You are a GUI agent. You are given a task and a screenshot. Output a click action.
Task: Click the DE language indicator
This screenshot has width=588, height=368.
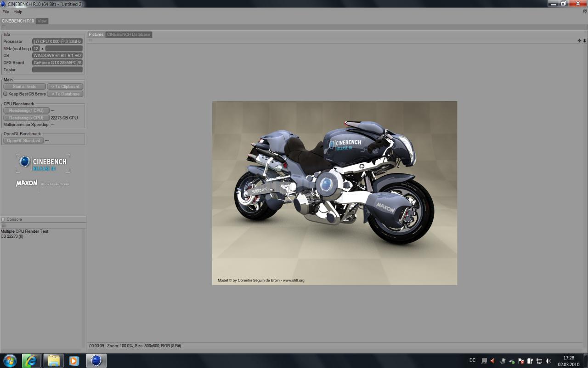click(x=472, y=360)
